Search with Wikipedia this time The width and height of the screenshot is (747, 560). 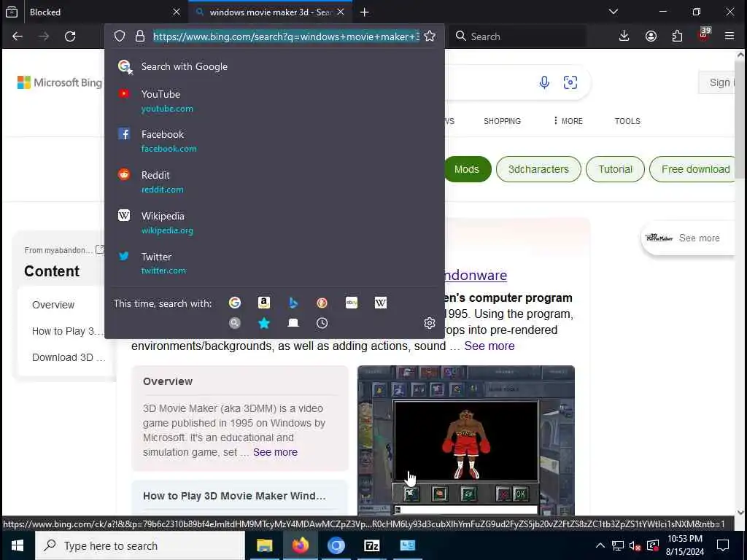click(x=381, y=303)
